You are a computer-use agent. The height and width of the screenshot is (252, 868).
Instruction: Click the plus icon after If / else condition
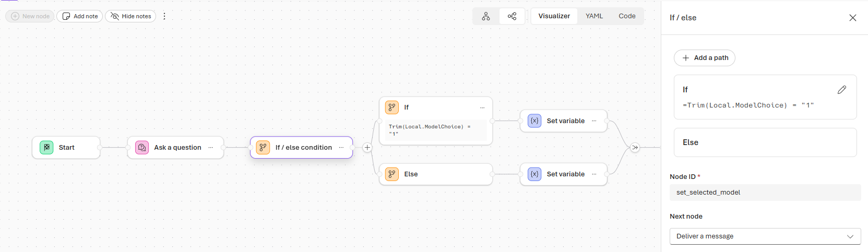click(367, 148)
